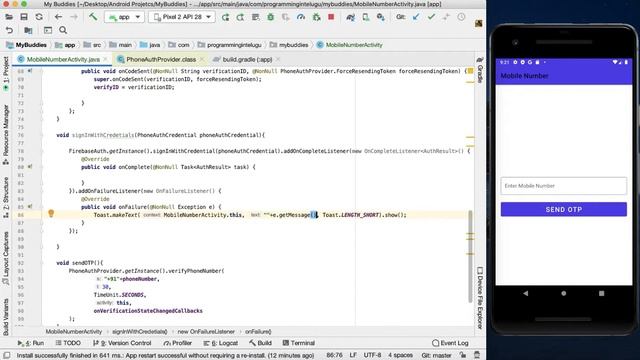Switch to MobileNumberActivity.java tab

point(63,60)
